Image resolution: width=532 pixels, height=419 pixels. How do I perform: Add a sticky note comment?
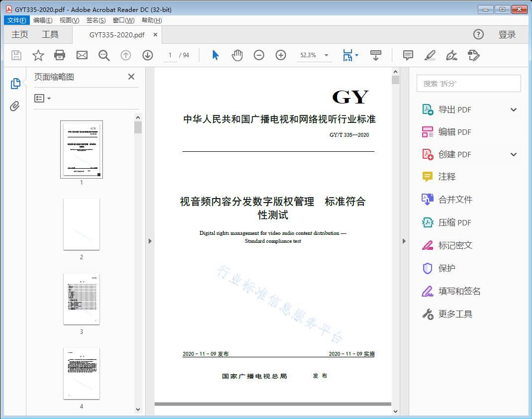(407, 55)
